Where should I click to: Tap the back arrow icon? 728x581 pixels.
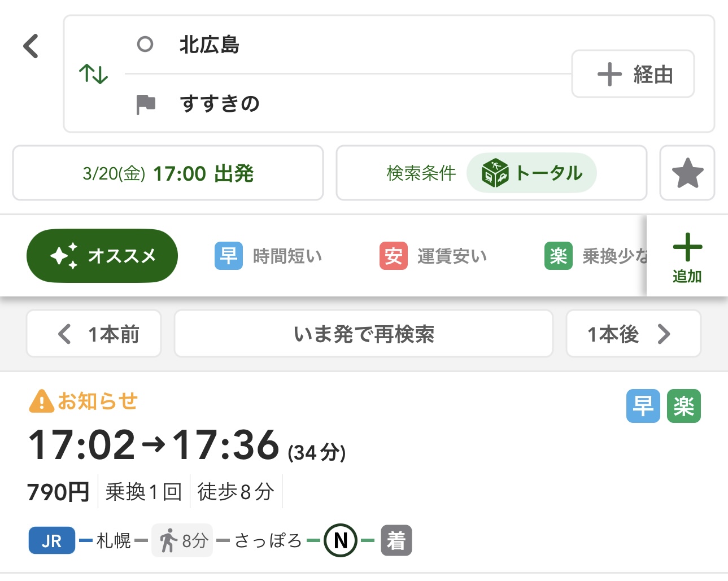[x=31, y=46]
